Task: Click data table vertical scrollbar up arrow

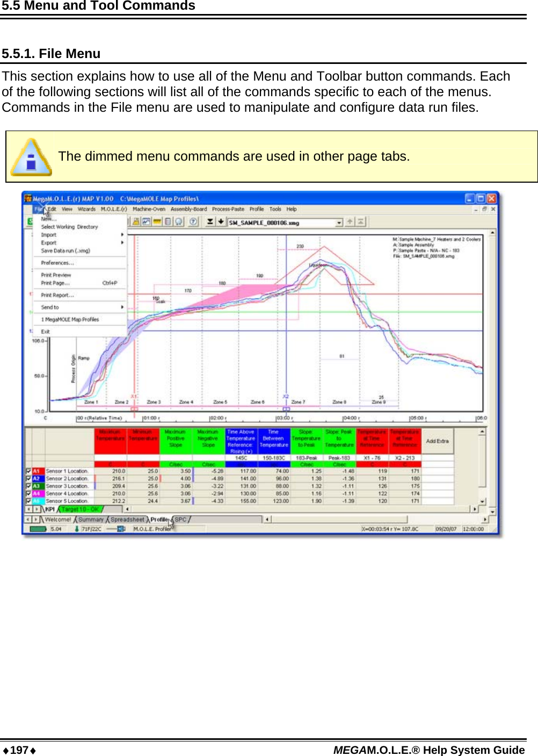Action: point(482,431)
